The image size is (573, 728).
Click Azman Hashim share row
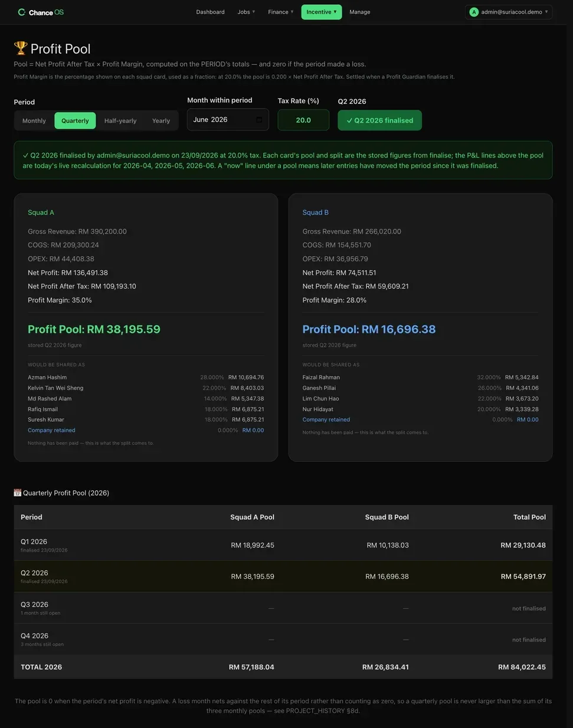(146, 377)
